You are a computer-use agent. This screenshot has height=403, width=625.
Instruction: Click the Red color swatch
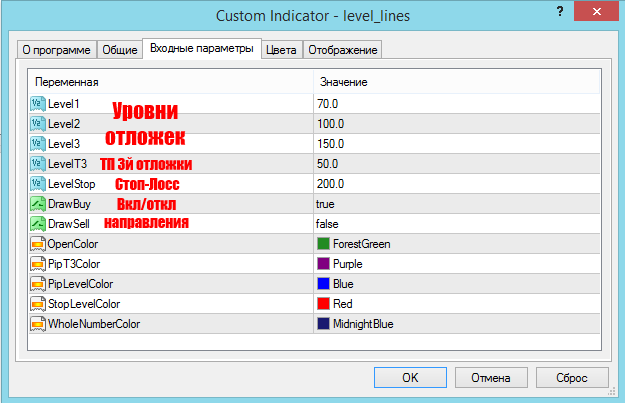323,303
